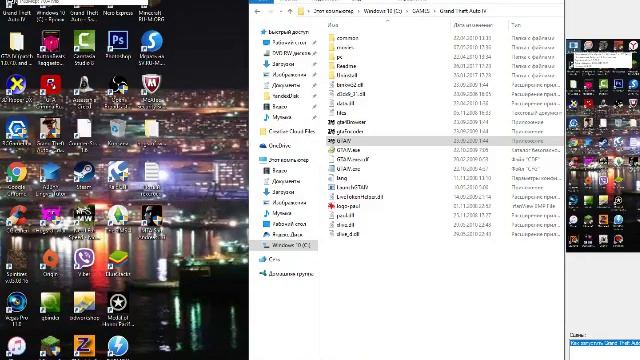The height and width of the screenshot is (360, 640).
Task: Select The Sims 3 green diamond icon
Action: [x=118, y=219]
